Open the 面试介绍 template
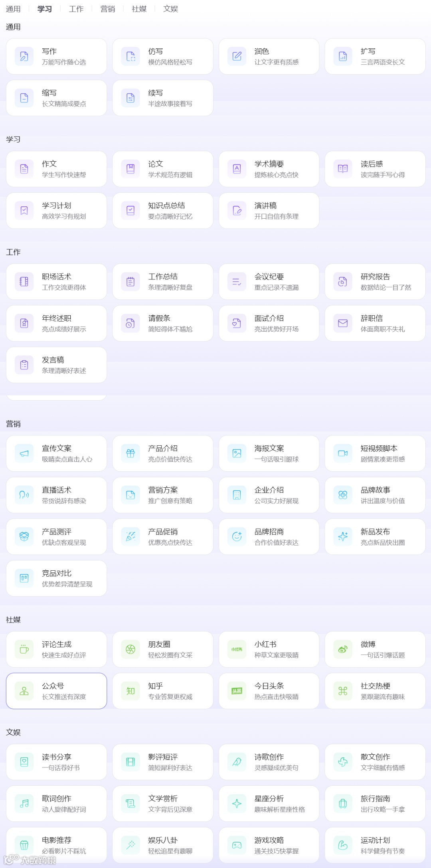431x868 pixels. click(x=269, y=323)
